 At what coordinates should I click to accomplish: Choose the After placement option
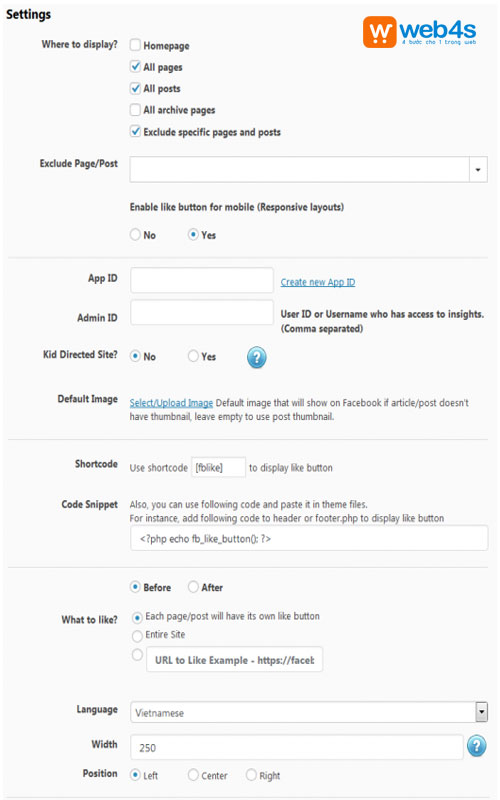(193, 587)
